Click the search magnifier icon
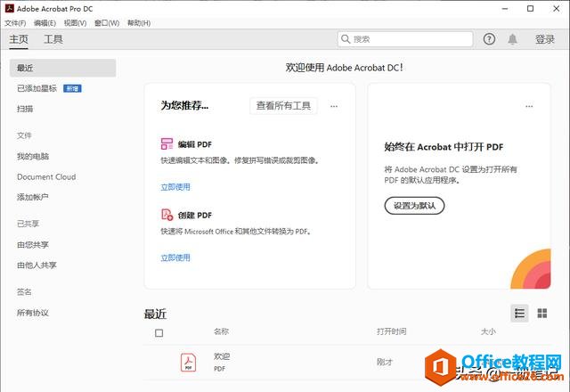The image size is (570, 392). (346, 39)
